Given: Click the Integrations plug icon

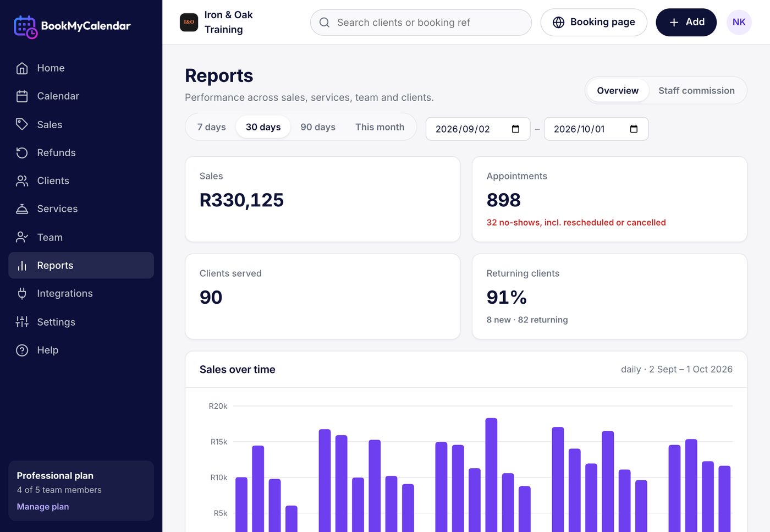Looking at the screenshot, I should tap(22, 294).
